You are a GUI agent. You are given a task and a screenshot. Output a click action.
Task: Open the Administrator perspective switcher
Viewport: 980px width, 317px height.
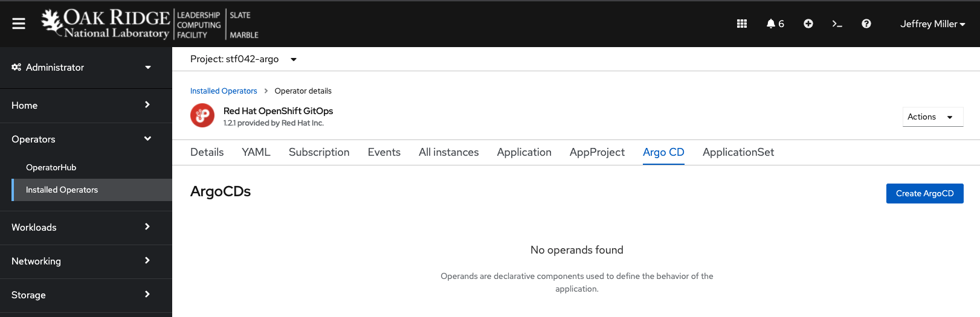(x=82, y=68)
